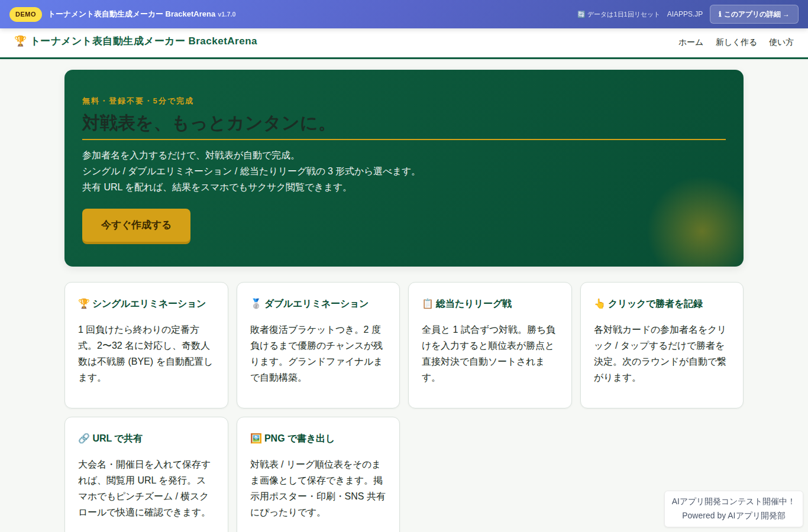808x532 pixels.
Task: Click AIアプリ開発コンテスト開催中！ notice
Action: pos(733,501)
